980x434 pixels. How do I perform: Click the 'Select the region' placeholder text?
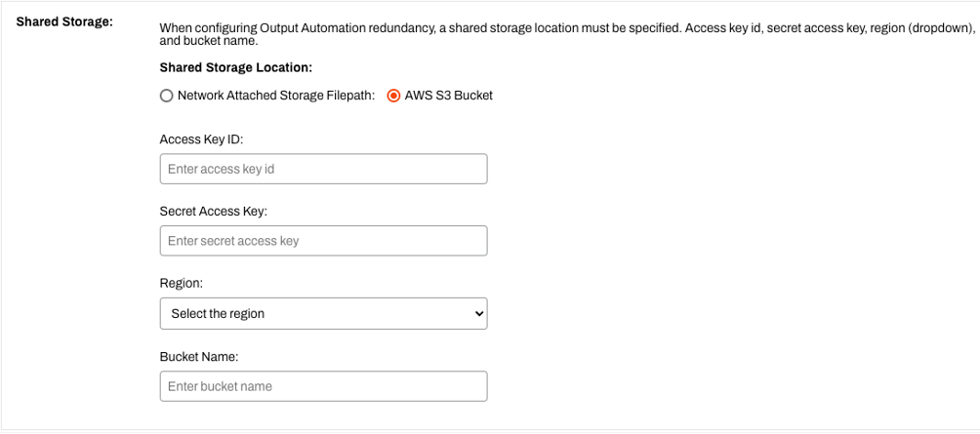point(218,313)
